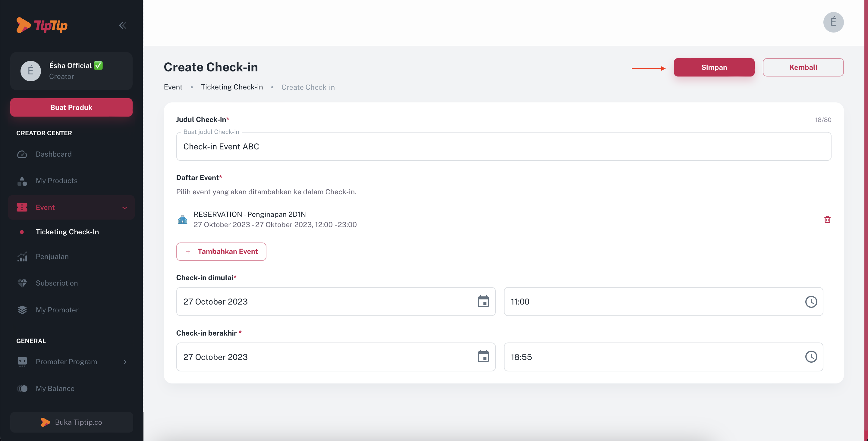Click the user avatar in top right

click(833, 22)
